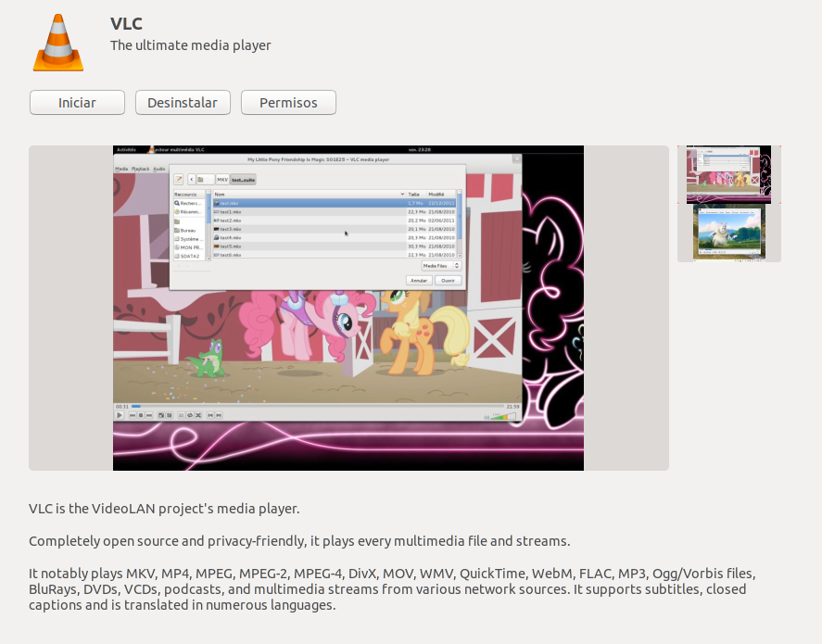Click the subtitle "The ultimate media player"
The image size is (822, 644).
pyautogui.click(x=190, y=45)
